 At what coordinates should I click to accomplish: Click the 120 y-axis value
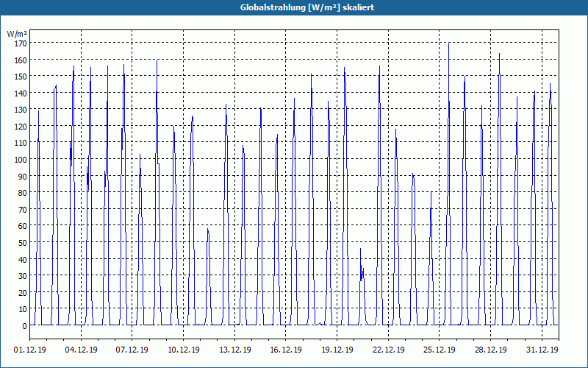[x=21, y=127]
